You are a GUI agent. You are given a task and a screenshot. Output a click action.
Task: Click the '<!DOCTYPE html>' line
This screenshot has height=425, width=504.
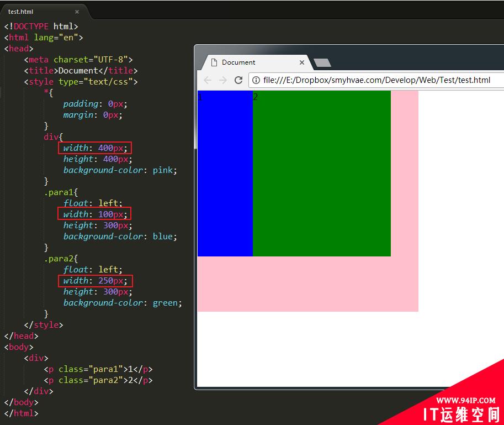click(x=41, y=27)
